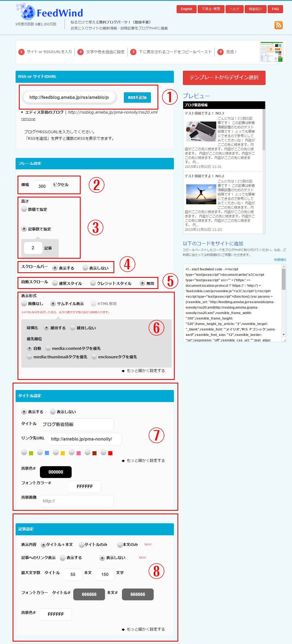Image resolution: width=292 pixels, height=644 pixels.
Task: Prioritize media:thumbnailタグ option
Action: point(30,357)
